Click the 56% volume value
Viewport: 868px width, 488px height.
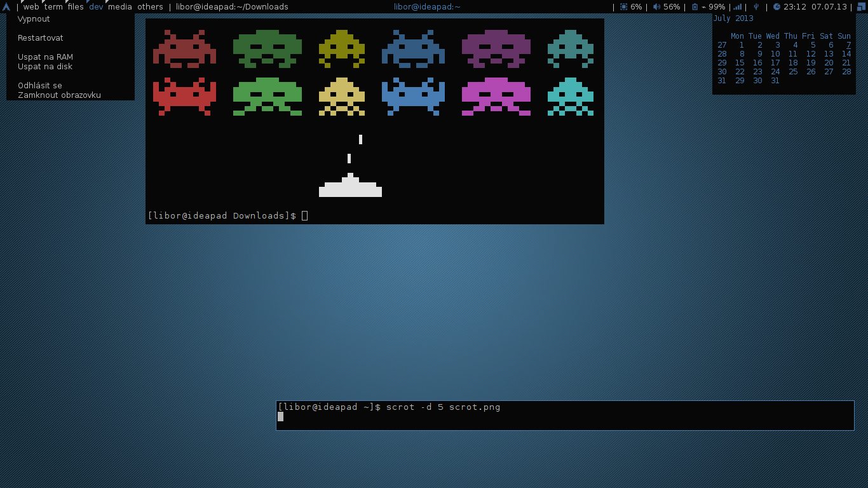click(672, 7)
